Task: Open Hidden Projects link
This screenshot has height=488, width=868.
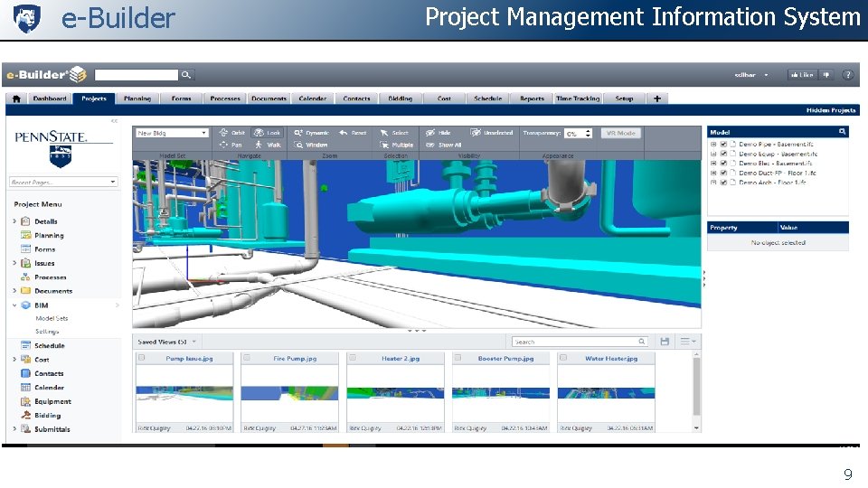Action: tap(830, 110)
